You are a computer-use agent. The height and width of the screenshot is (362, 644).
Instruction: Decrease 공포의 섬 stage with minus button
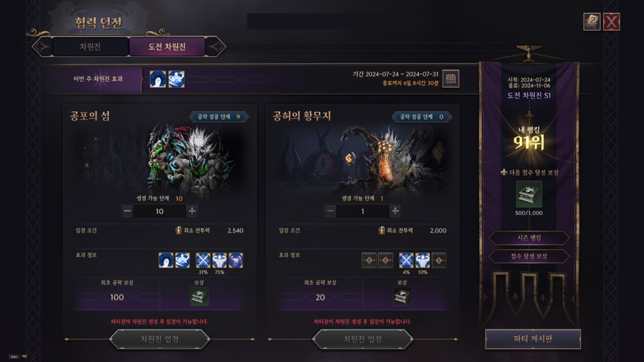(x=127, y=211)
